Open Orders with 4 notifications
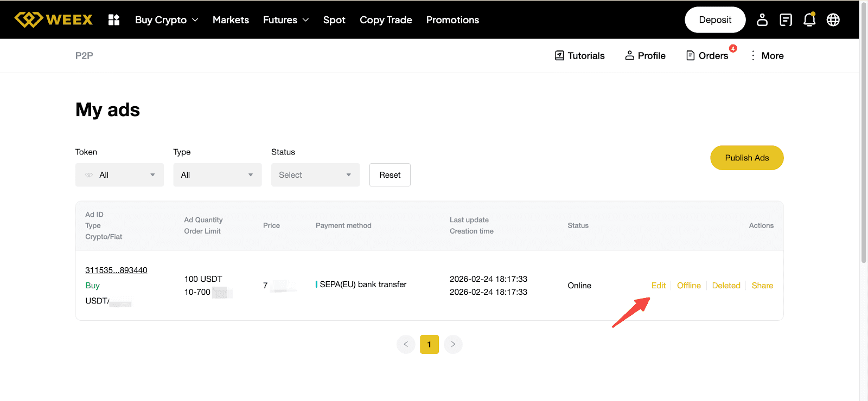This screenshot has height=401, width=868. (707, 56)
